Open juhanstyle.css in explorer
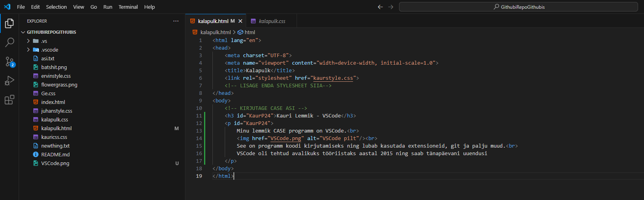This screenshot has height=200, width=644. 57,111
